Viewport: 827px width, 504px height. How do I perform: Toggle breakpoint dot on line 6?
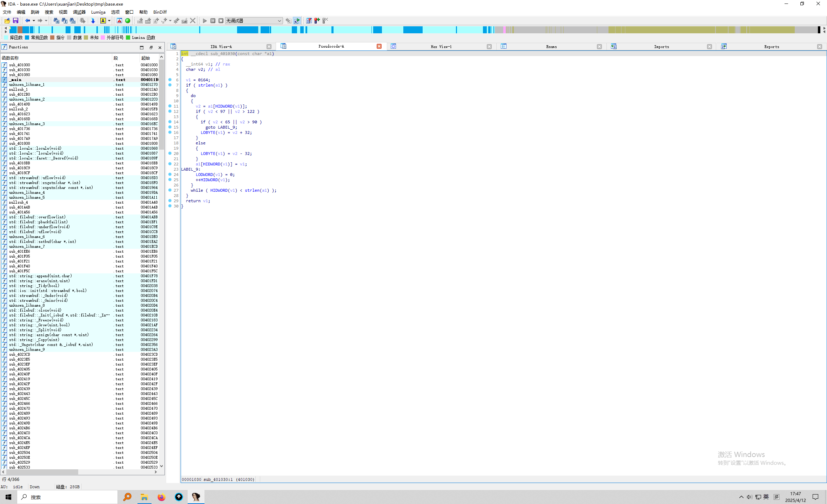[170, 80]
